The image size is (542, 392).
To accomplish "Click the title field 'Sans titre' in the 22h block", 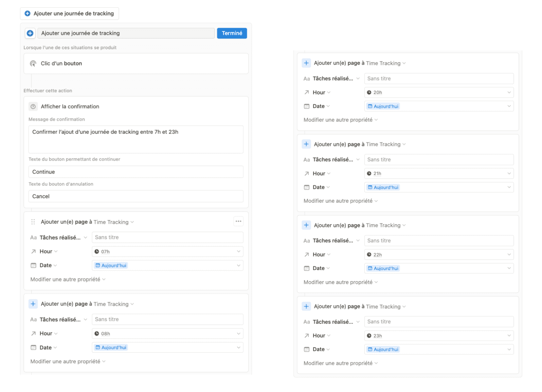I will pos(439,241).
